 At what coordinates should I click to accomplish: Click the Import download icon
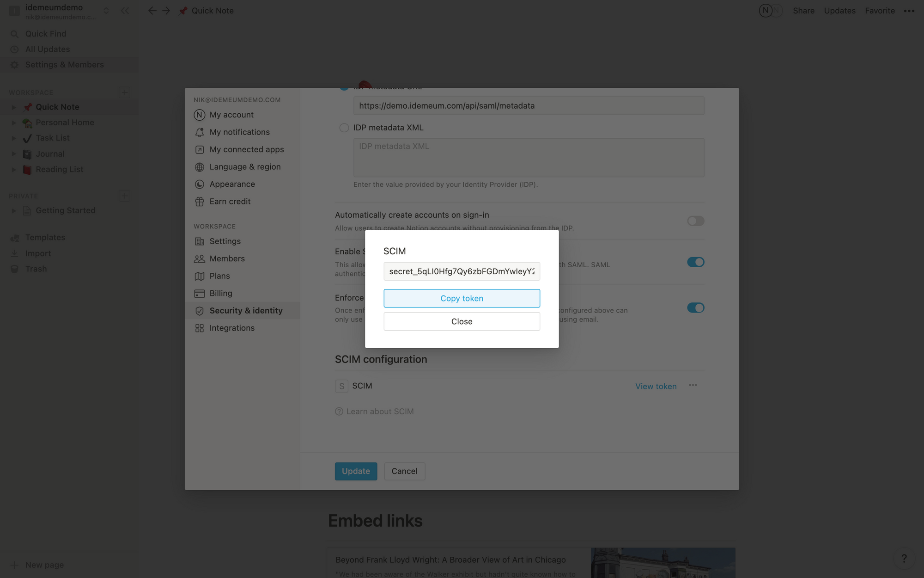point(15,253)
